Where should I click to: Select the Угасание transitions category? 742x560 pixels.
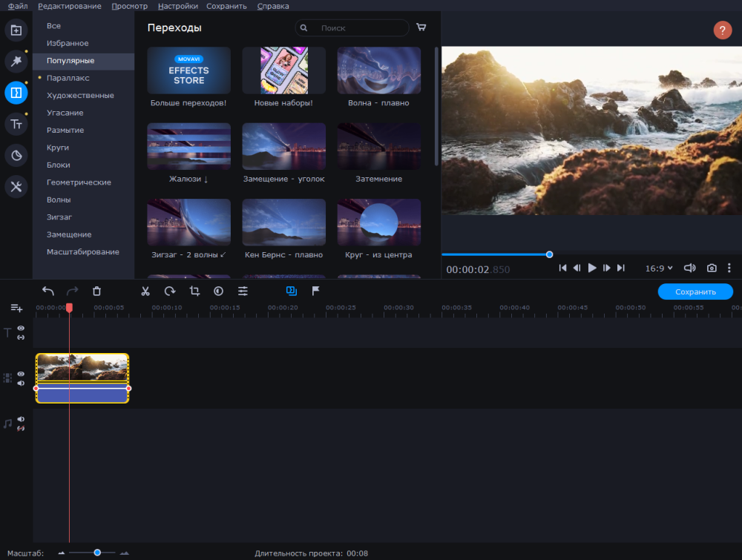pyautogui.click(x=65, y=113)
